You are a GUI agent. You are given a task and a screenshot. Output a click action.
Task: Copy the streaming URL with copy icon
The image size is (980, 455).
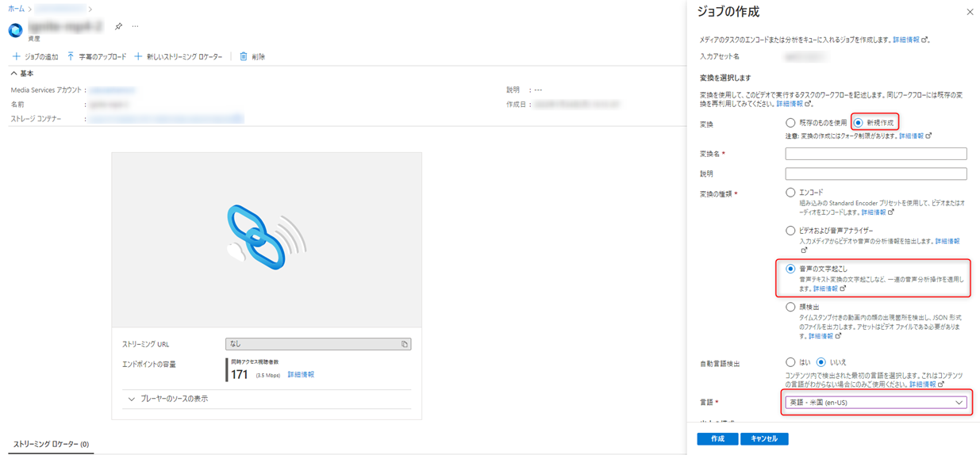[x=404, y=344]
